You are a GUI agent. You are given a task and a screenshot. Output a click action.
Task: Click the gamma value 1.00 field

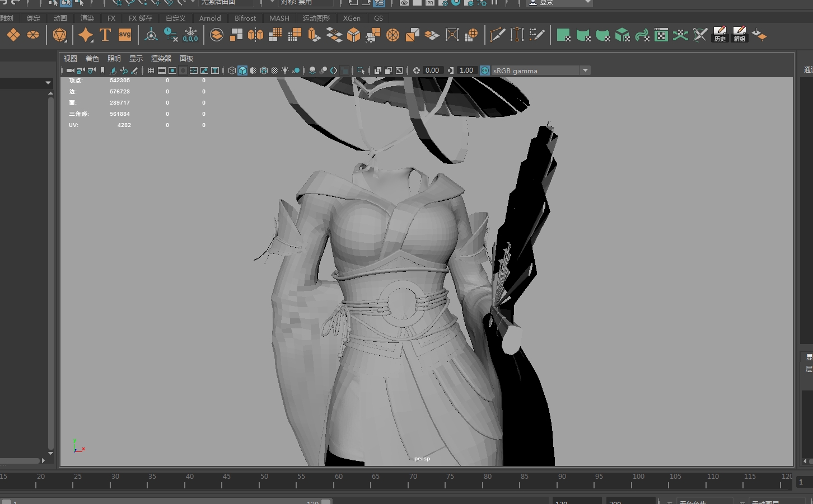pos(466,70)
